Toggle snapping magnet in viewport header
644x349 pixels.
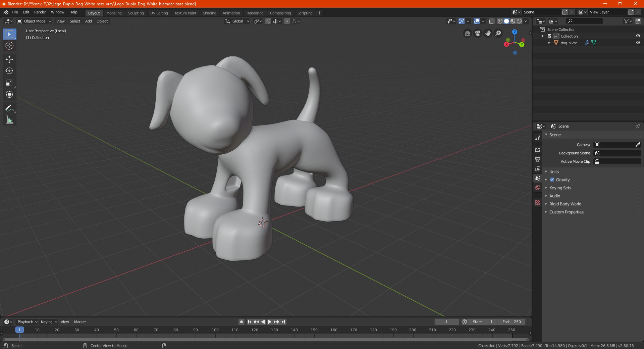(x=268, y=21)
